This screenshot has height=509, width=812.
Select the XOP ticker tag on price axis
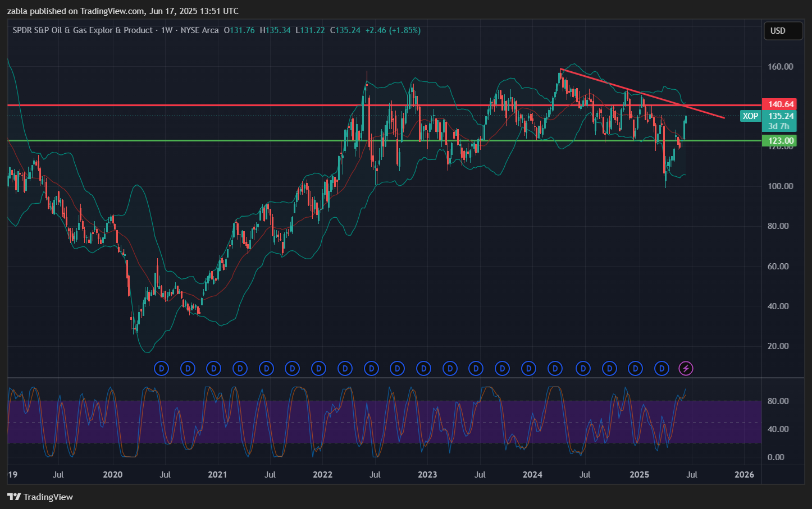click(x=750, y=116)
